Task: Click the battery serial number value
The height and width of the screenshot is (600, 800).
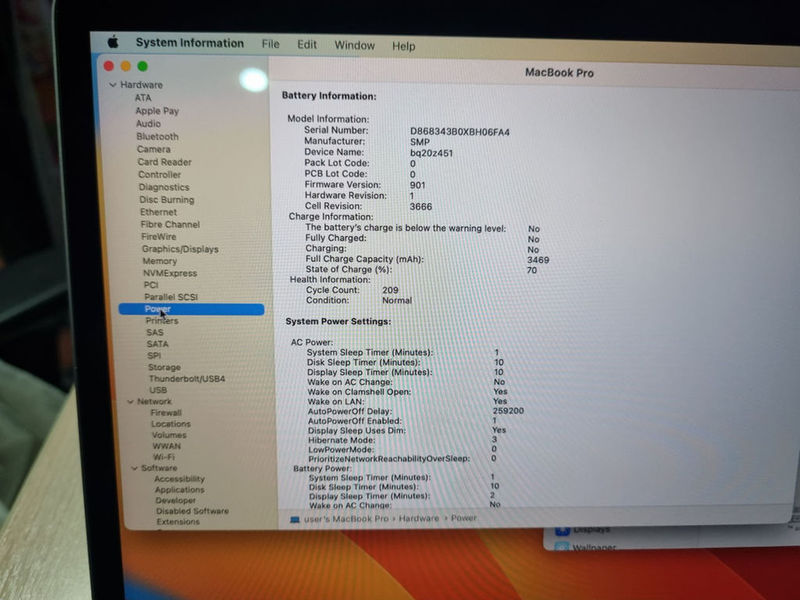Action: 460,132
